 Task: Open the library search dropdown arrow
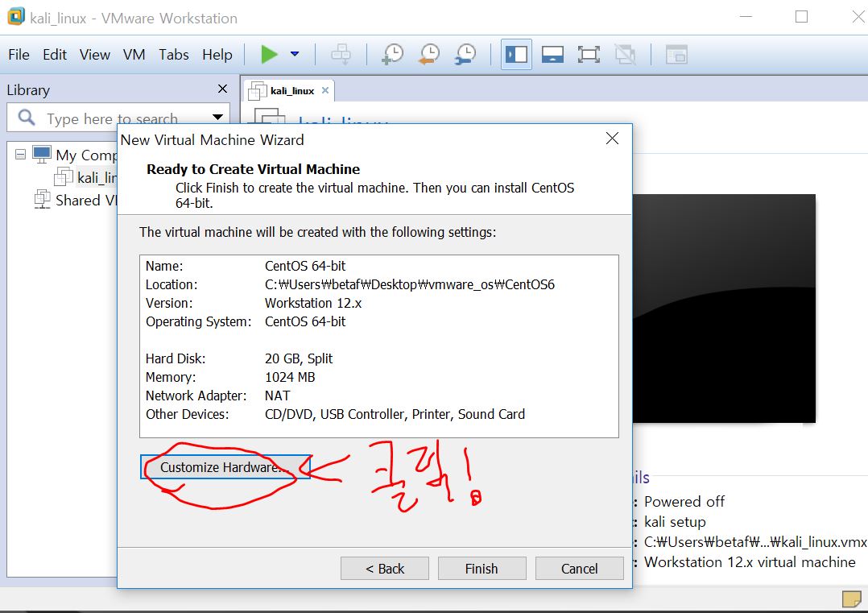click(x=217, y=118)
